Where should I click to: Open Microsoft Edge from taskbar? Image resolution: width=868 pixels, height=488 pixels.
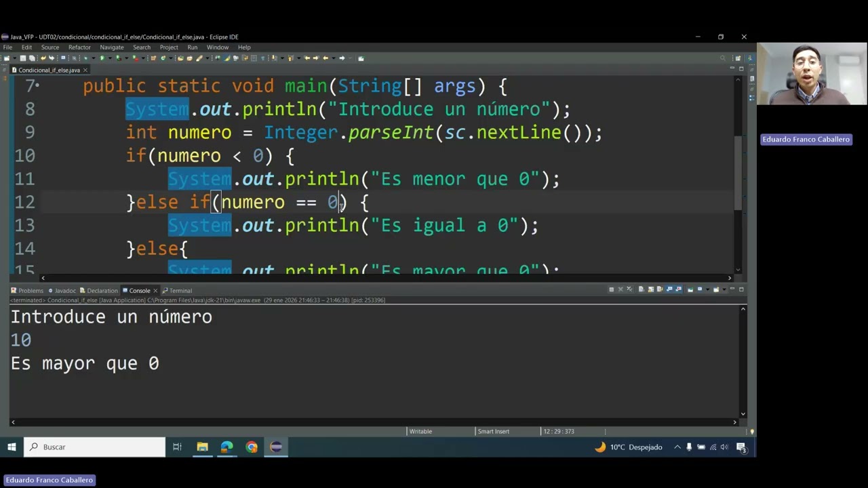coord(226,447)
